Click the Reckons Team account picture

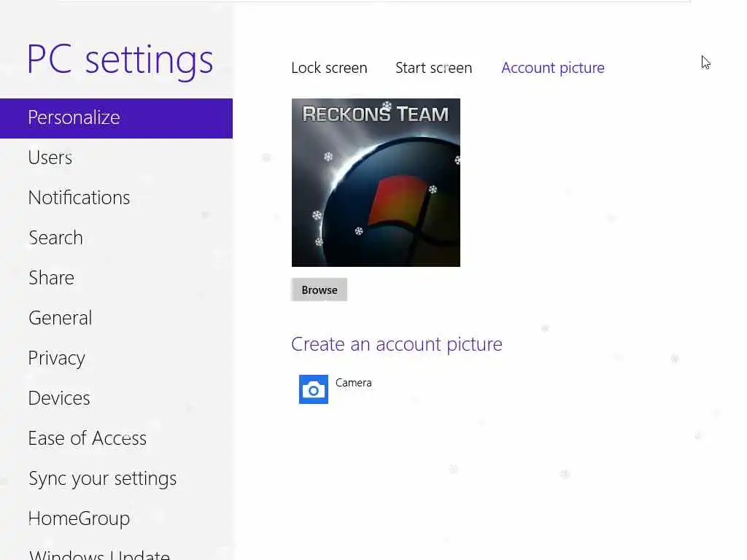coord(376,182)
